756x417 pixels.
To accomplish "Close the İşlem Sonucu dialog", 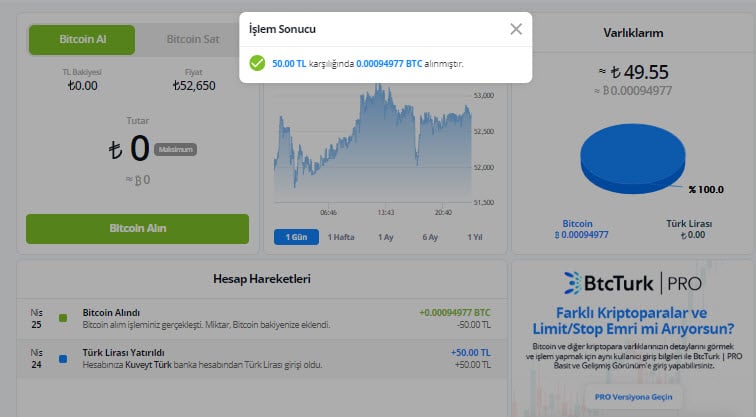I will tap(516, 29).
